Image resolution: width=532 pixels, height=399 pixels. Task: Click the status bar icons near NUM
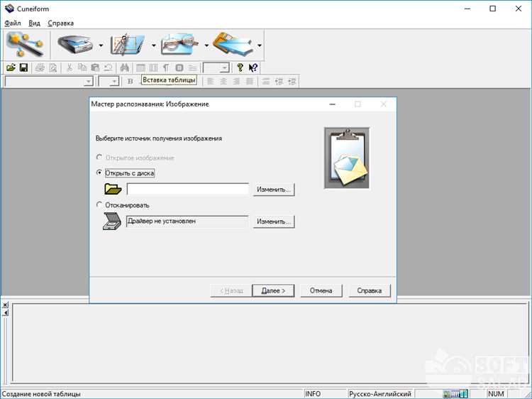click(x=455, y=394)
